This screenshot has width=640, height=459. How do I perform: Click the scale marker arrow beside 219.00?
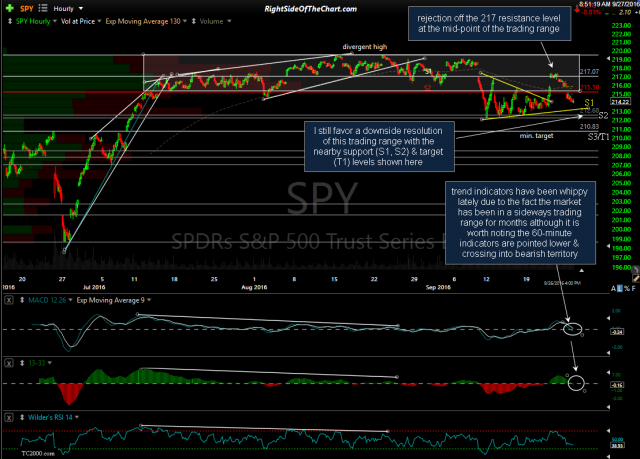coord(609,60)
